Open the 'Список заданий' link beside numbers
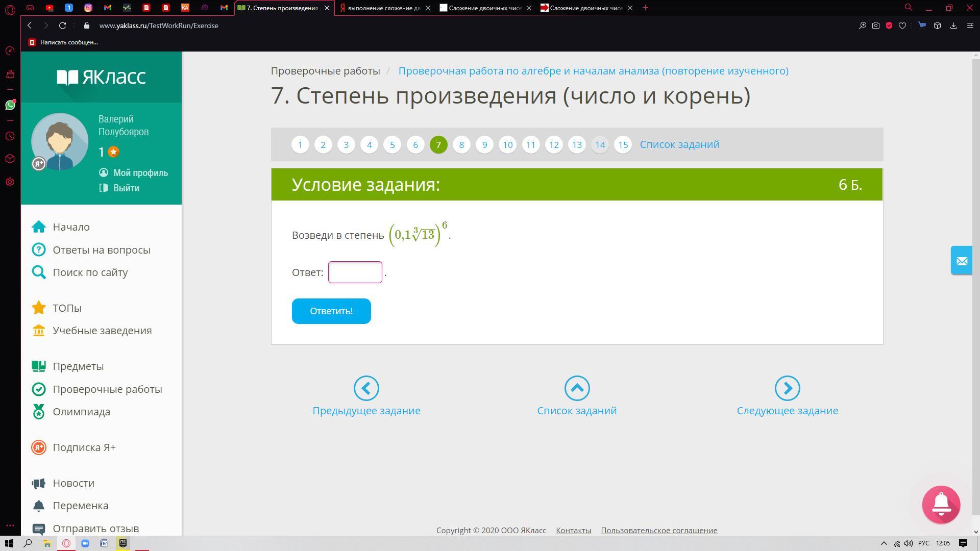980x551 pixels. [x=679, y=144]
